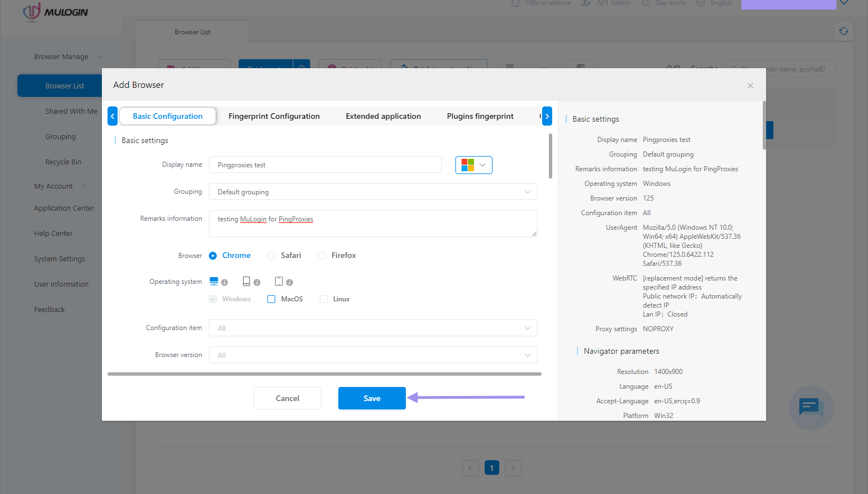The width and height of the screenshot is (868, 494).
Task: Click the Day mode toggle icon
Action: 645,3
